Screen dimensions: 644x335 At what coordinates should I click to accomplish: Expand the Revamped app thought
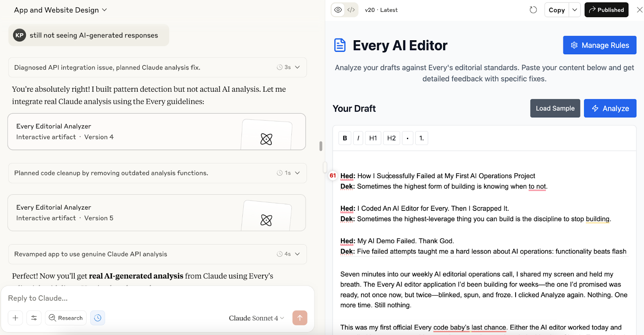pyautogui.click(x=157, y=254)
